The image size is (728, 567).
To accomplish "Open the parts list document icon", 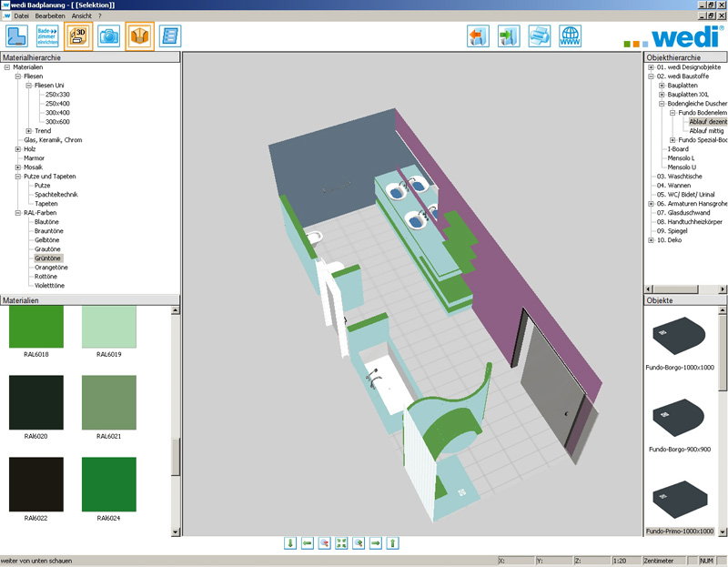I will tap(170, 36).
